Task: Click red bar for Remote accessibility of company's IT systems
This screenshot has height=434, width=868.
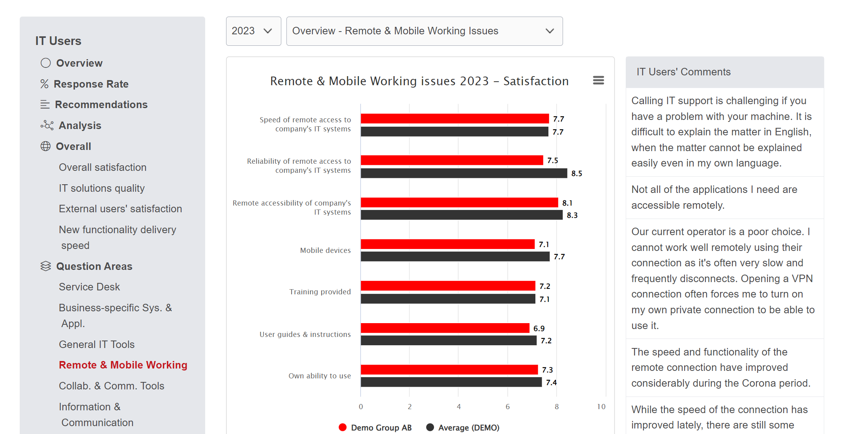Action: pyautogui.click(x=460, y=202)
